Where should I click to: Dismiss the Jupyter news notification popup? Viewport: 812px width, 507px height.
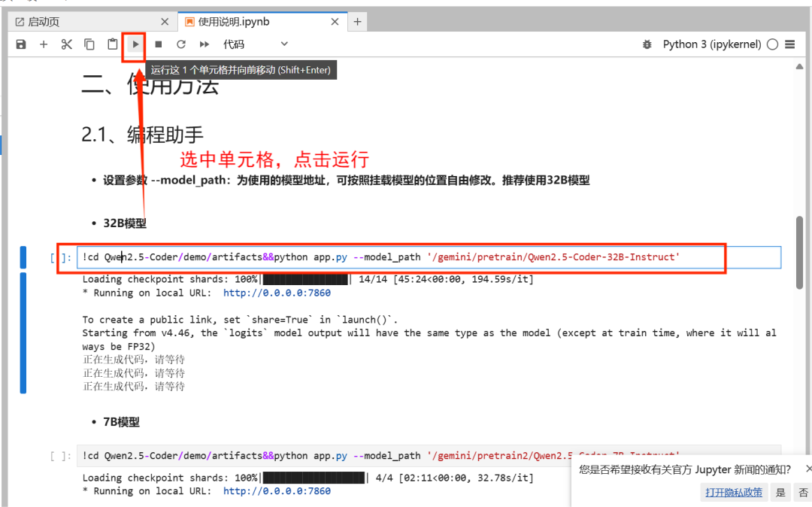808,469
